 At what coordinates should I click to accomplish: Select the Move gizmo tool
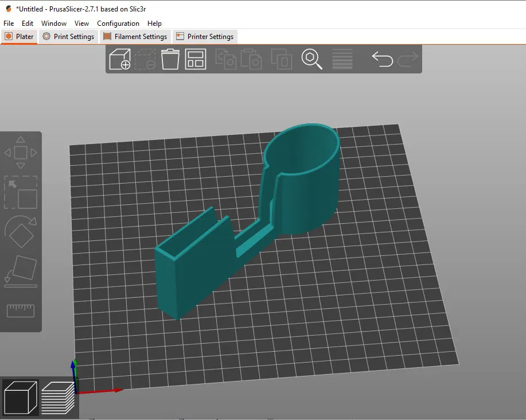pos(21,153)
